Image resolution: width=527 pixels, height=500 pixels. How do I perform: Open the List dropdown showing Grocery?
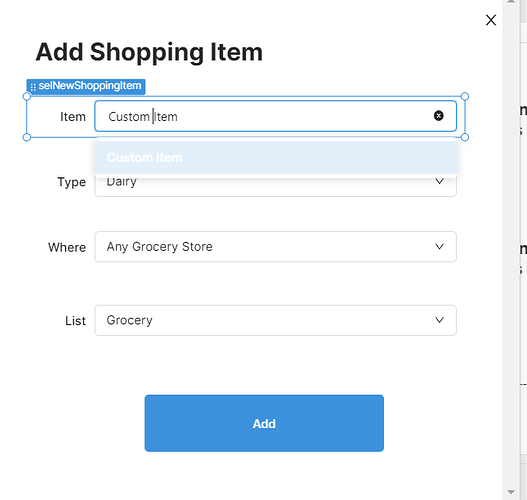[x=276, y=320]
